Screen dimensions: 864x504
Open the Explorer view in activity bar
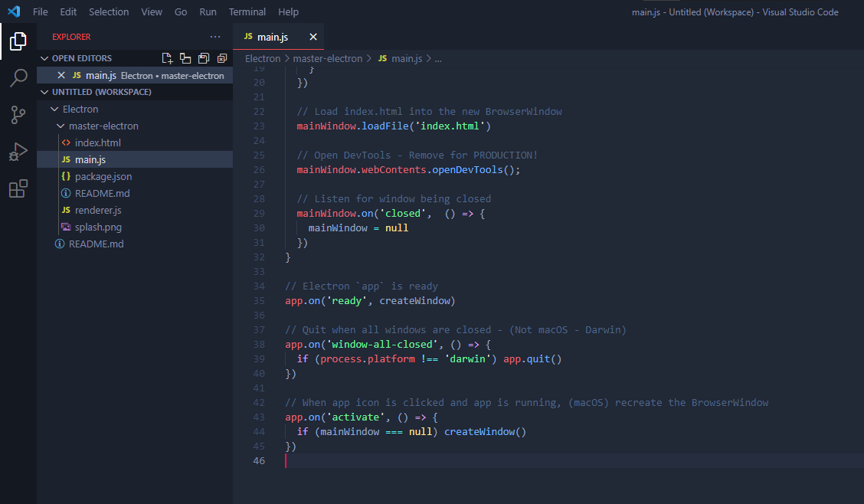pyautogui.click(x=18, y=41)
